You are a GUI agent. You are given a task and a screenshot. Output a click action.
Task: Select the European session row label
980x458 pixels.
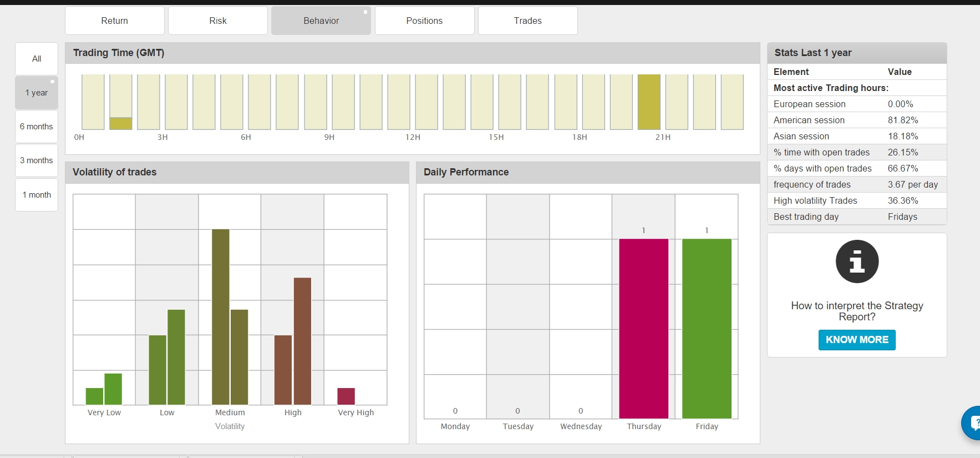tap(810, 104)
